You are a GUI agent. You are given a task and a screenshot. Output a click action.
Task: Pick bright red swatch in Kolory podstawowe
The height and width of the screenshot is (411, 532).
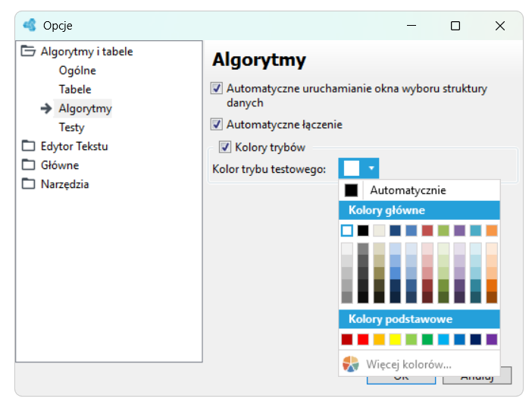click(x=363, y=339)
